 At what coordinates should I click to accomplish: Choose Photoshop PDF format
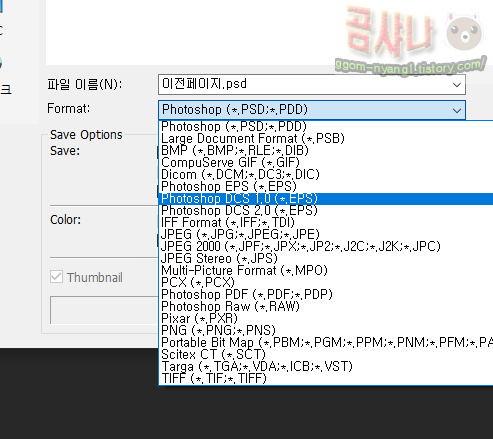tap(326, 295)
